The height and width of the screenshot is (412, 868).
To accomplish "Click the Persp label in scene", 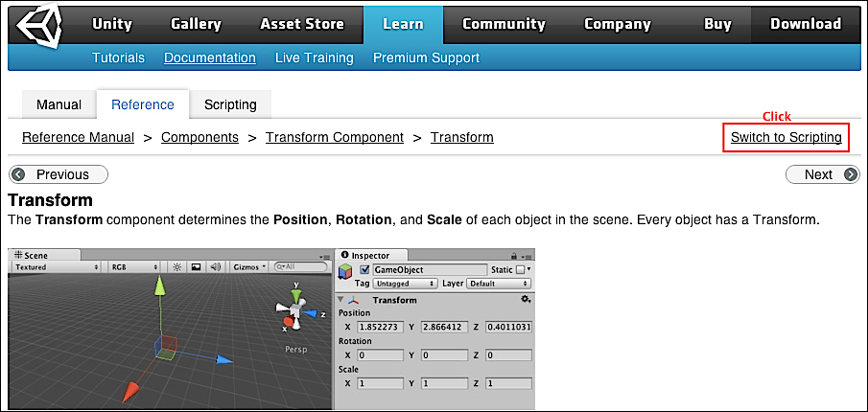I will click(295, 350).
